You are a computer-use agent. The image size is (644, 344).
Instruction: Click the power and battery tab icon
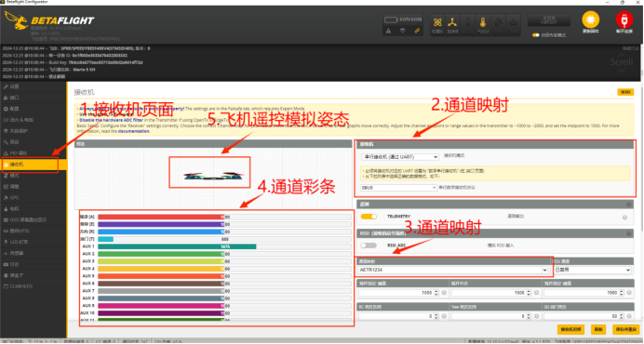click(6, 120)
